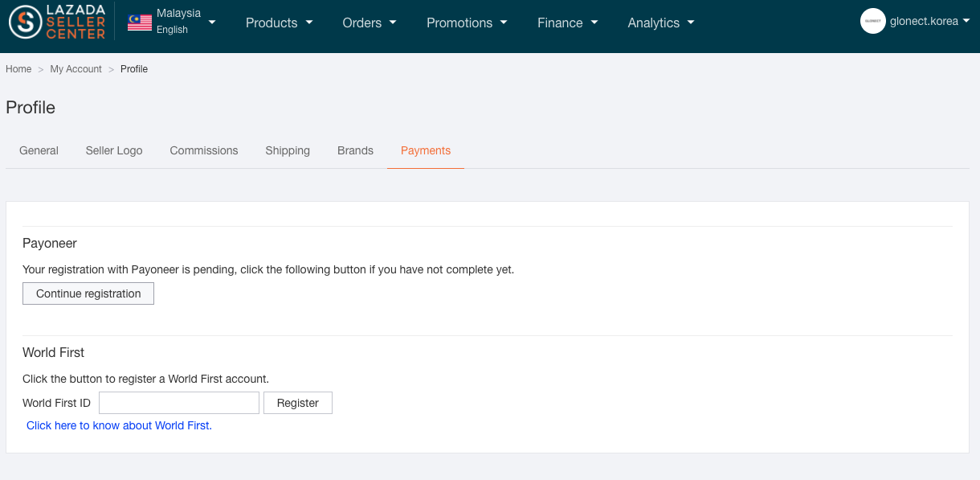Open 'Click here to know about World First' link

click(119, 425)
